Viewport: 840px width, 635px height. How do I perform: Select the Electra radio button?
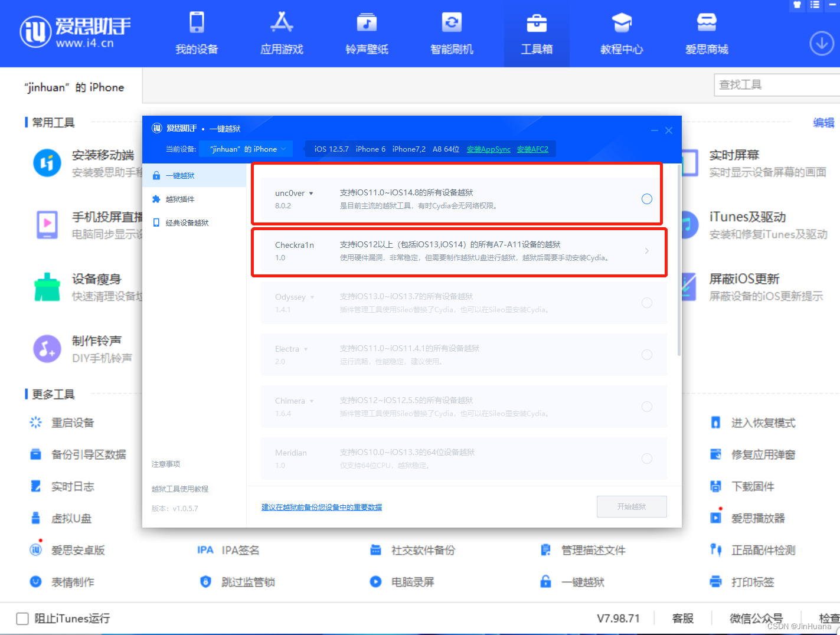pyautogui.click(x=647, y=355)
